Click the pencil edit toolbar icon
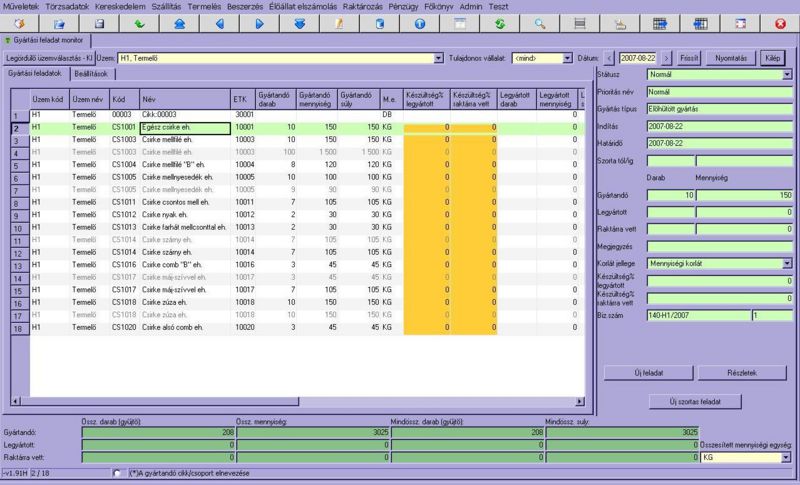This screenshot has height=485, width=800. click(339, 22)
